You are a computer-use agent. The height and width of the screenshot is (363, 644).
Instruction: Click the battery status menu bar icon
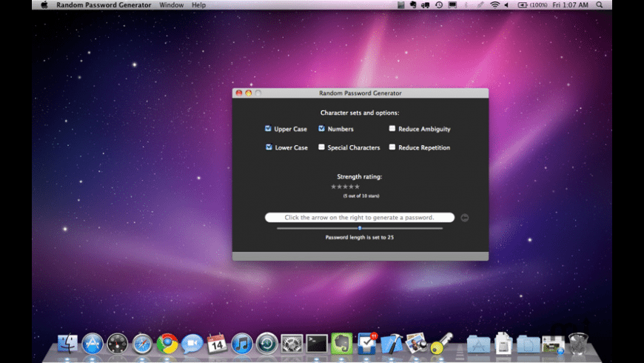(532, 5)
